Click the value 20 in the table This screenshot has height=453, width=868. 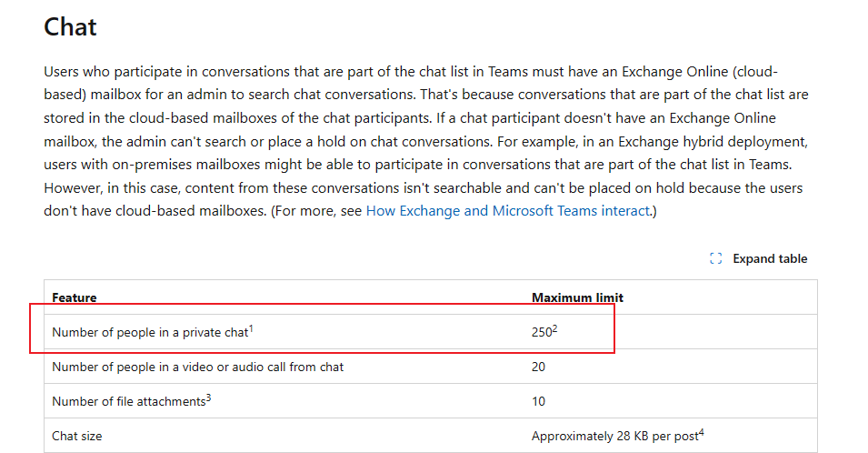(x=539, y=367)
